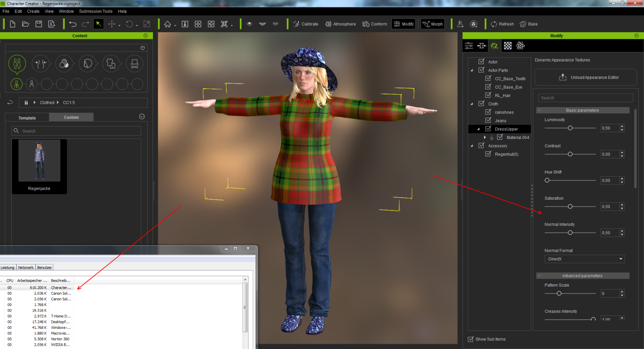The width and height of the screenshot is (644, 349).
Task: Click the Home camera view icon
Action: pos(167,24)
